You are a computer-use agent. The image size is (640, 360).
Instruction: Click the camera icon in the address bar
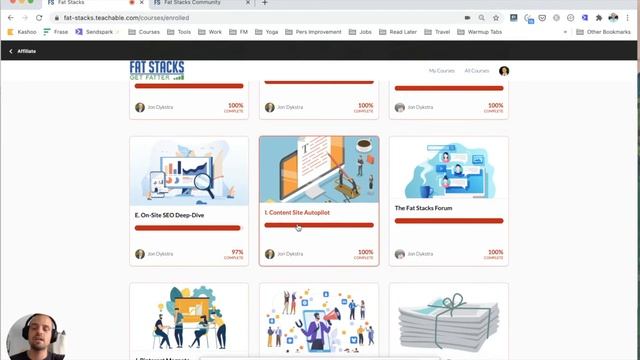pyautogui.click(x=467, y=18)
